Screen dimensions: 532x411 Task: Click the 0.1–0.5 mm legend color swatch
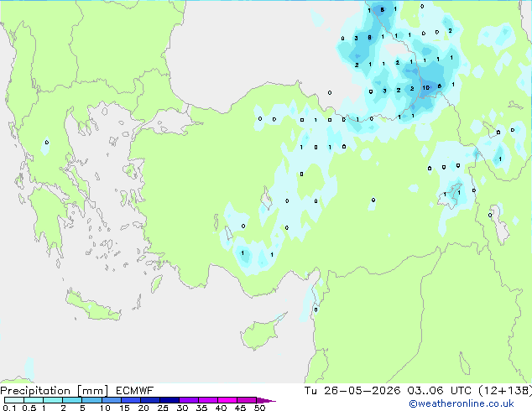coord(14,400)
